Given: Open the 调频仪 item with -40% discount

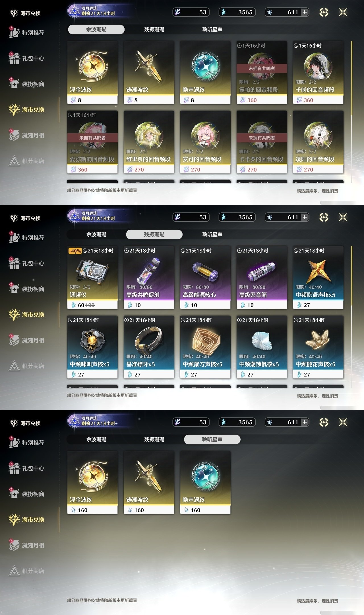Looking at the screenshot, I should click(x=92, y=278).
